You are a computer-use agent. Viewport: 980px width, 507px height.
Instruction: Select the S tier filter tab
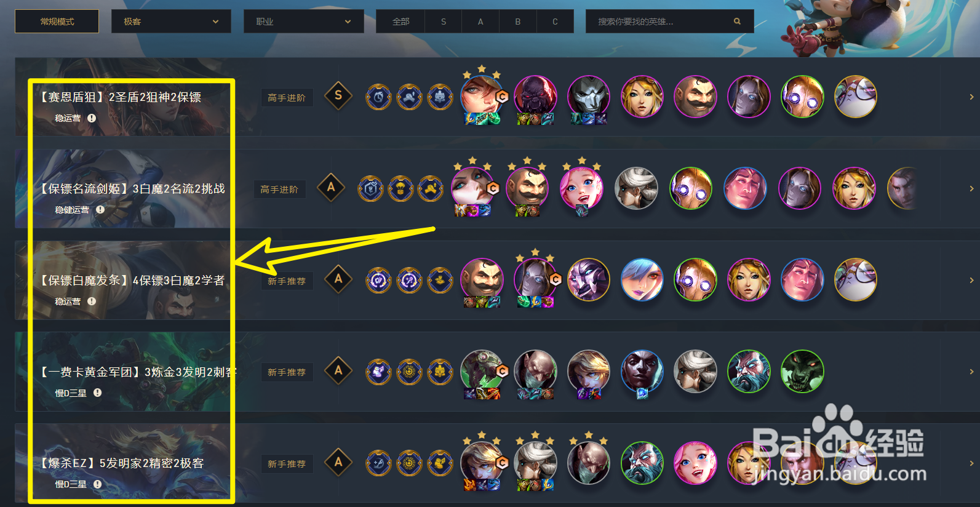[444, 22]
